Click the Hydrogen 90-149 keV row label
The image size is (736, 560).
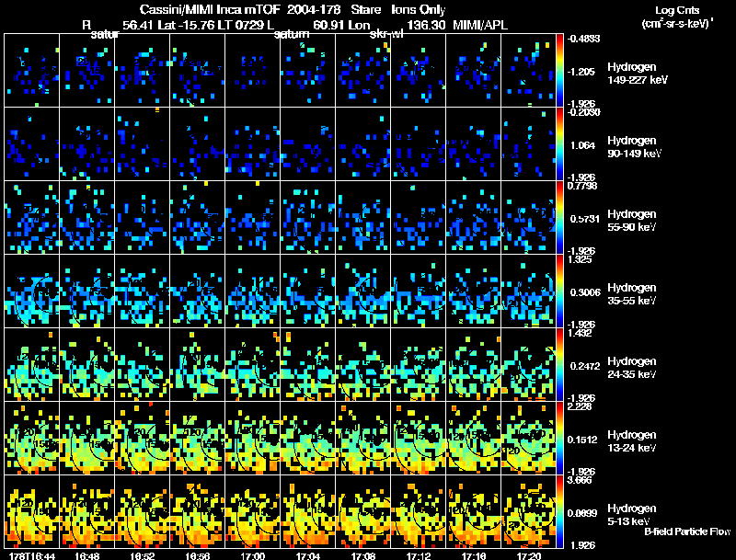[x=634, y=147]
